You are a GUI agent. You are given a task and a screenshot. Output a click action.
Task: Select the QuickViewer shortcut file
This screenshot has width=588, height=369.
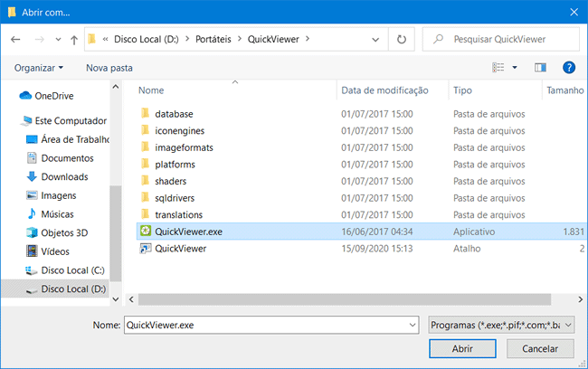pos(180,249)
